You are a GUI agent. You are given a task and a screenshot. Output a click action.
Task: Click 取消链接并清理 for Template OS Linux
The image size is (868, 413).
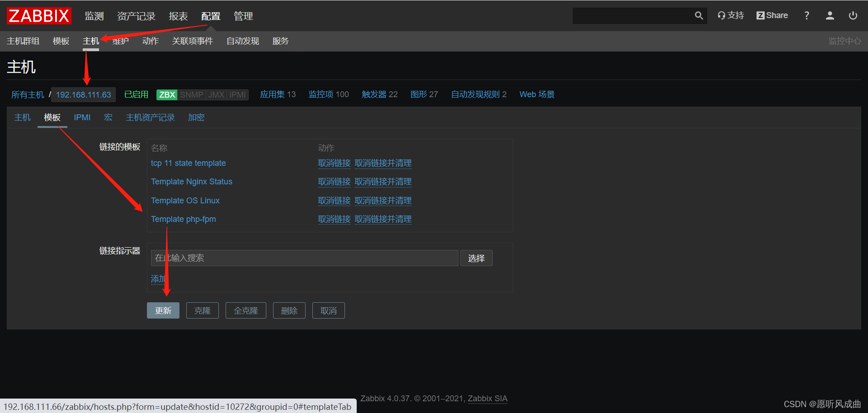pos(383,201)
